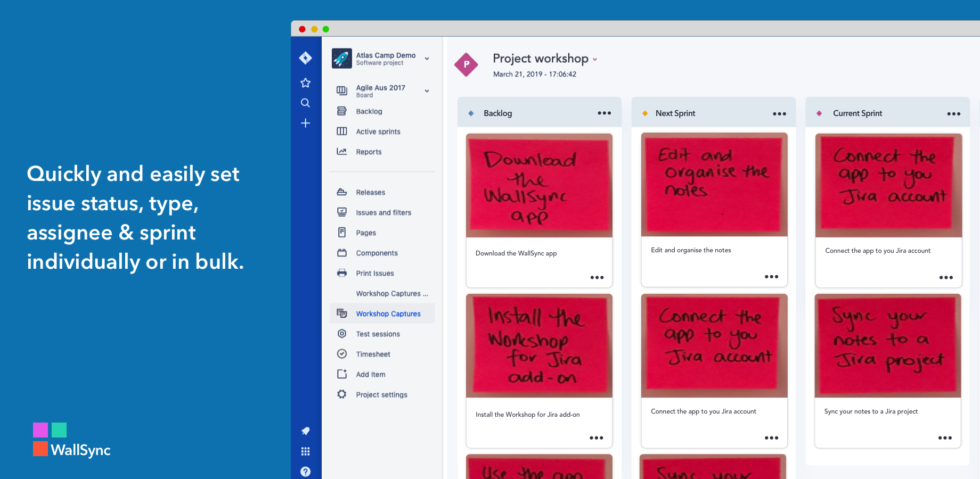
Task: Click the pink diamond beside Current Sprint
Action: coord(819,113)
